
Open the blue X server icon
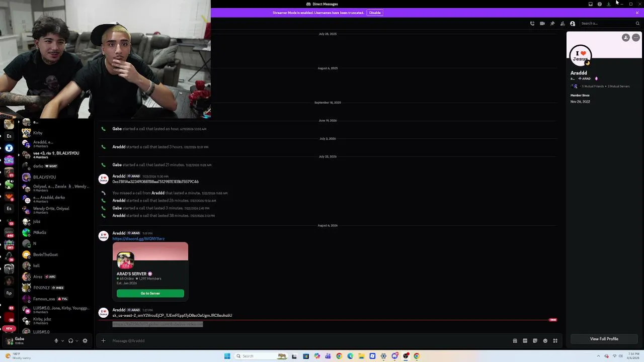[x=9, y=148]
